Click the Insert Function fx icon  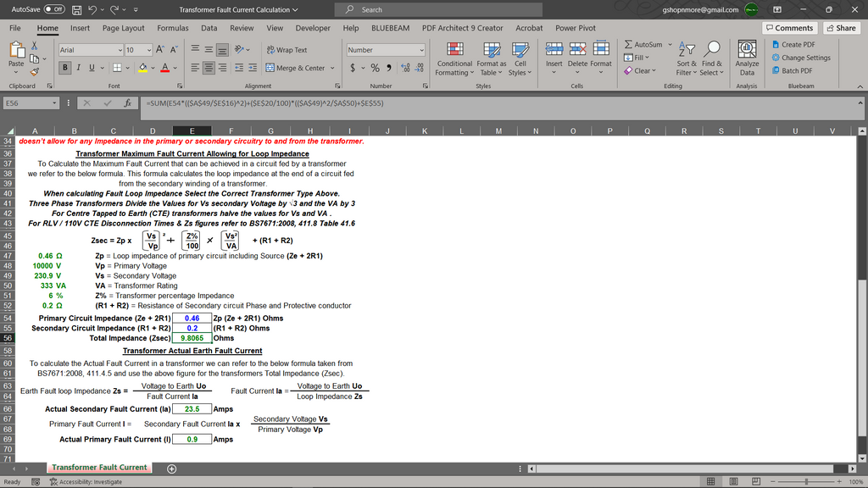click(127, 103)
